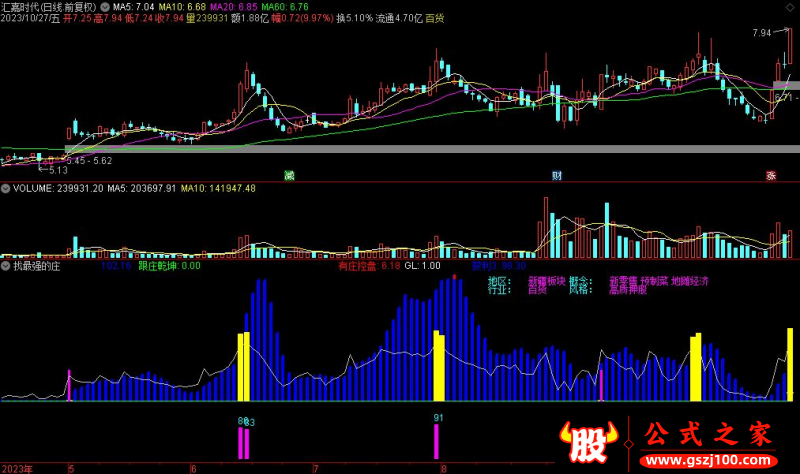Click the GL: 1.00 value
Image resolution: width=800 pixels, height=474 pixels.
(x=422, y=266)
